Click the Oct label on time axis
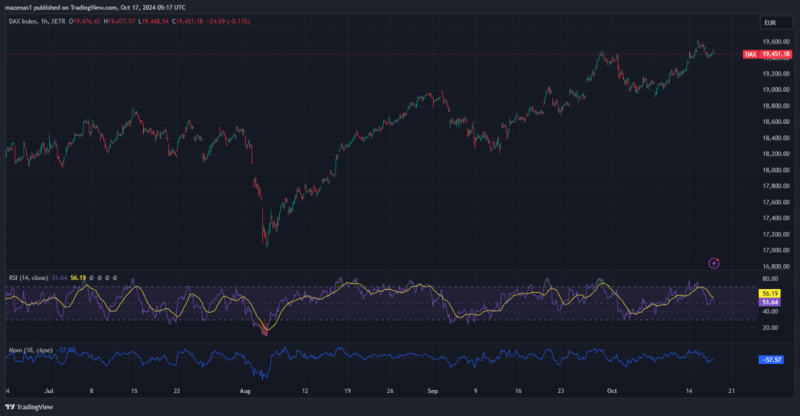Screen dimensions: 800x416 coord(612,391)
